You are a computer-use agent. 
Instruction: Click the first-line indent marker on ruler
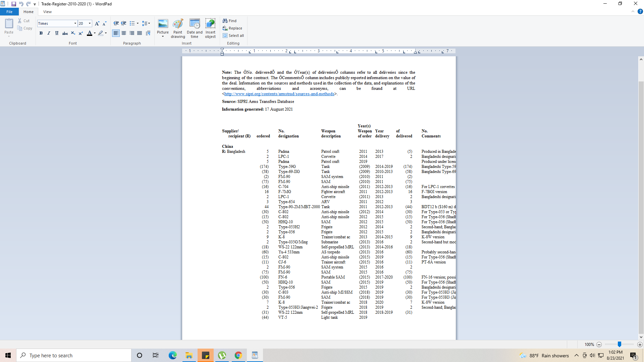222,50
